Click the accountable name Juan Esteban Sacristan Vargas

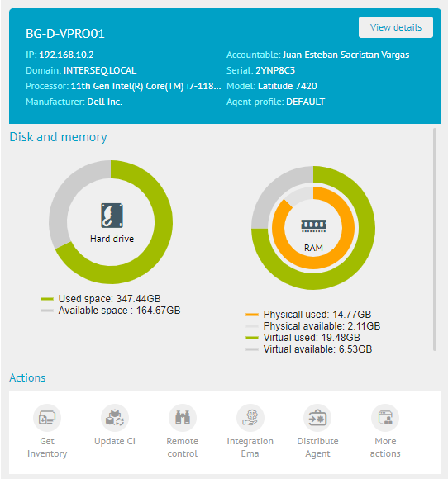[346, 55]
